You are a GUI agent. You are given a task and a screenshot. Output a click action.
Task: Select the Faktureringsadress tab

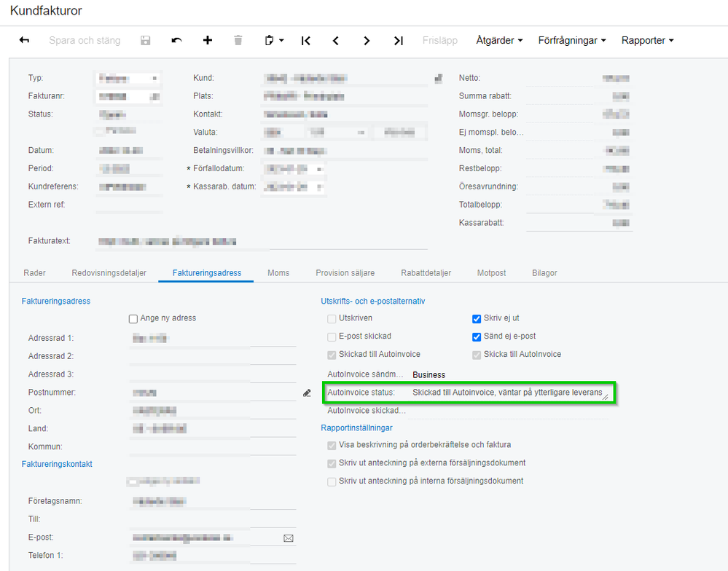click(x=207, y=272)
